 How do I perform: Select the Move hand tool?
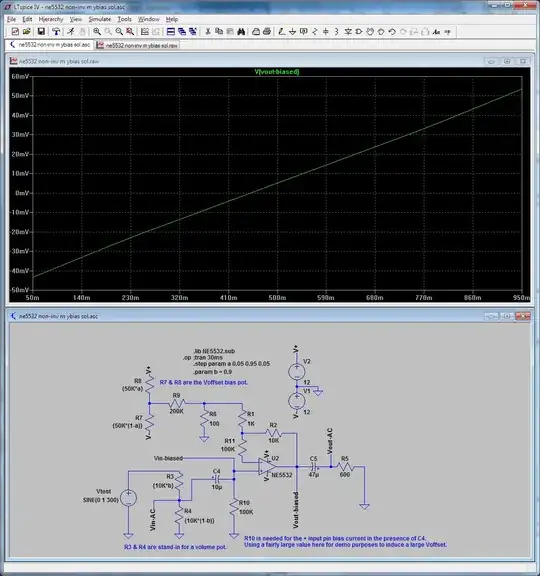[370, 32]
